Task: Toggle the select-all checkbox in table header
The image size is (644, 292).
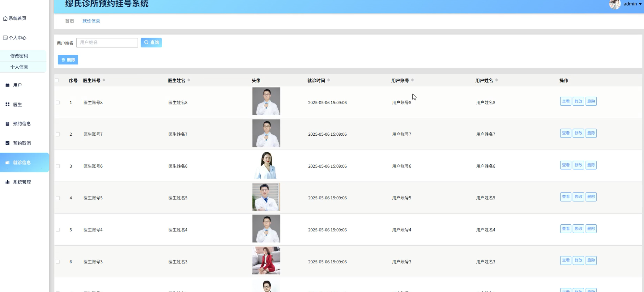Action: pos(57,80)
